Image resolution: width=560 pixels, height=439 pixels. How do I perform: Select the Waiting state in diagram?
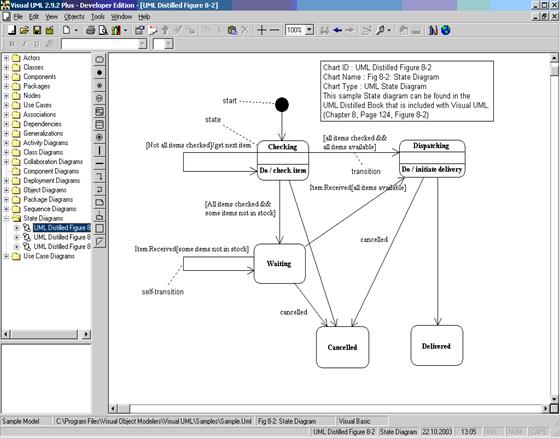(279, 264)
